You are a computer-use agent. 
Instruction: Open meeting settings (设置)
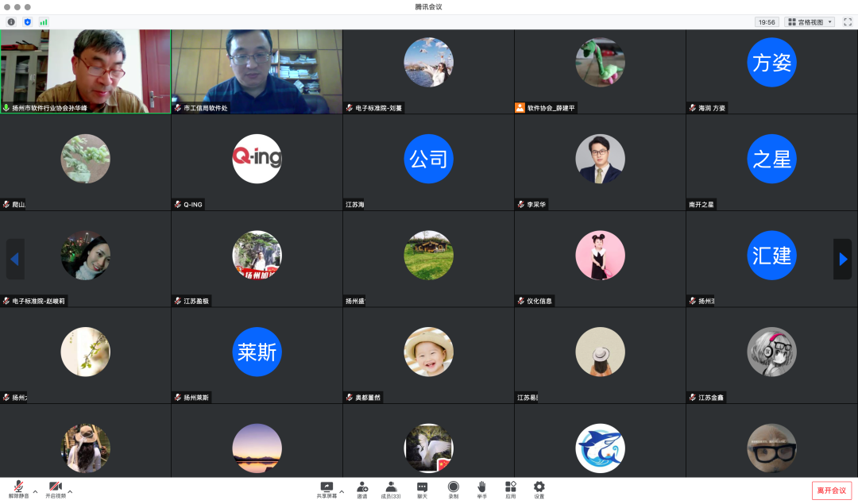coord(539,489)
